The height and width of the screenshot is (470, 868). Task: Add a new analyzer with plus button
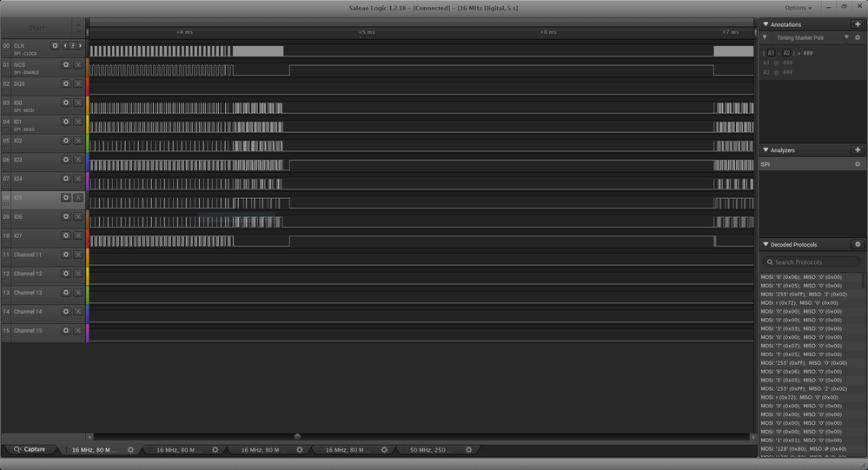pos(858,150)
